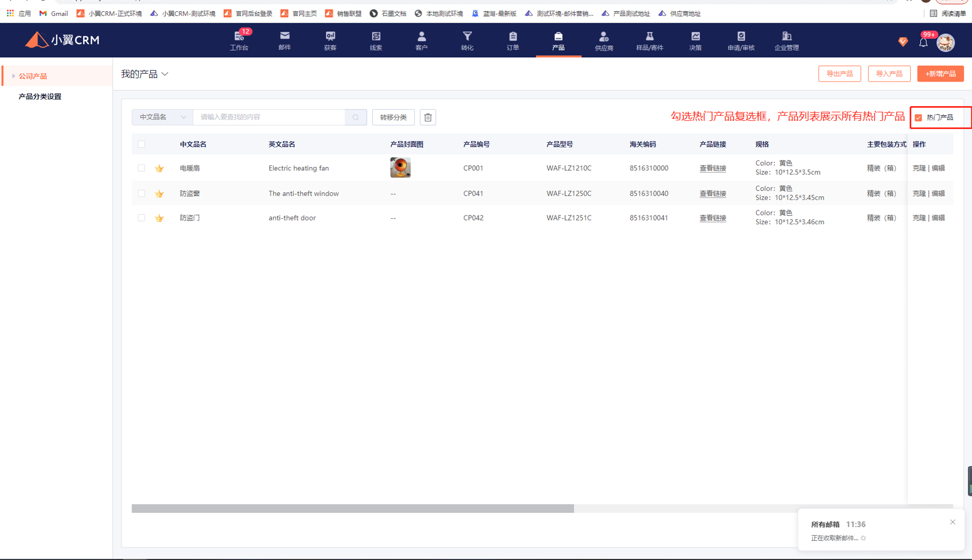Expand 公司产品 in the sidebar
Image resolution: width=972 pixels, height=560 pixels.
pyautogui.click(x=33, y=76)
